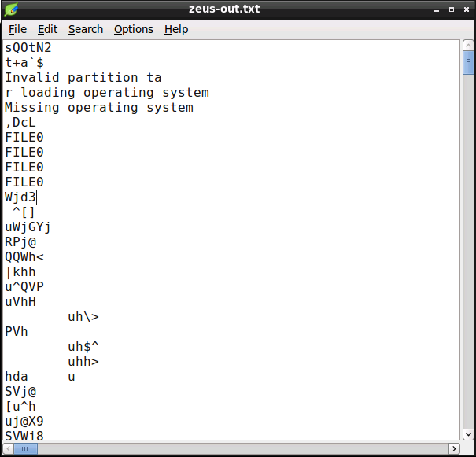
Task: Click the indented text 'uh\>'
Action: click(x=83, y=317)
